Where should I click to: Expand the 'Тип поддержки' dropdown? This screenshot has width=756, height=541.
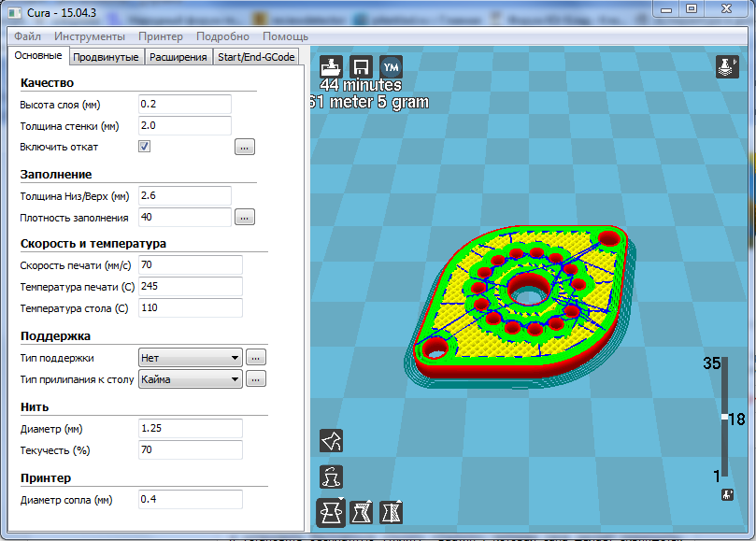click(x=191, y=357)
